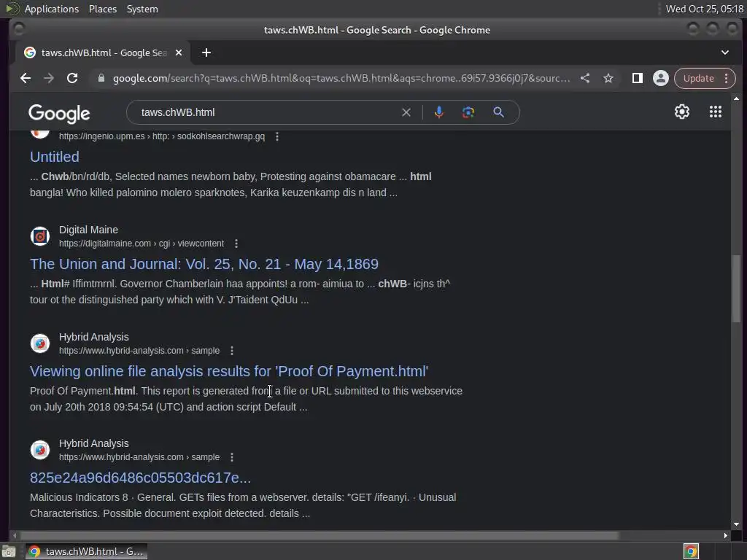
Task: Submit search with the magnifying glass
Action: pyautogui.click(x=498, y=112)
